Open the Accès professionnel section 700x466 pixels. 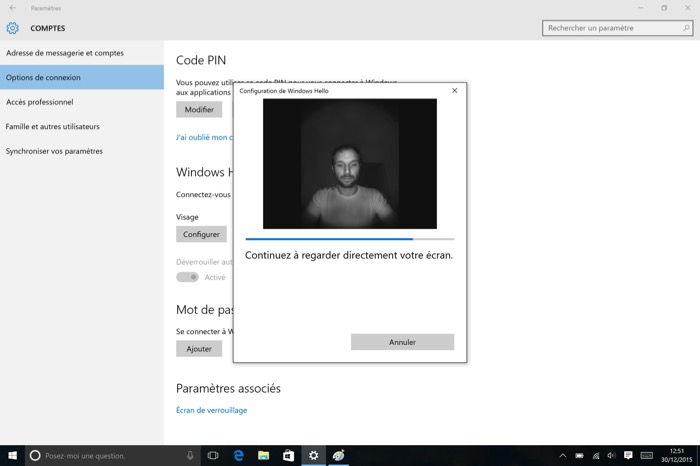pyautogui.click(x=40, y=102)
